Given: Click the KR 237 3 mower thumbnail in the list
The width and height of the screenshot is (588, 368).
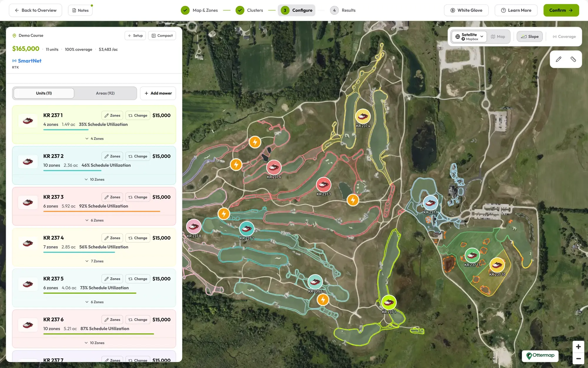Looking at the screenshot, I should (x=28, y=203).
